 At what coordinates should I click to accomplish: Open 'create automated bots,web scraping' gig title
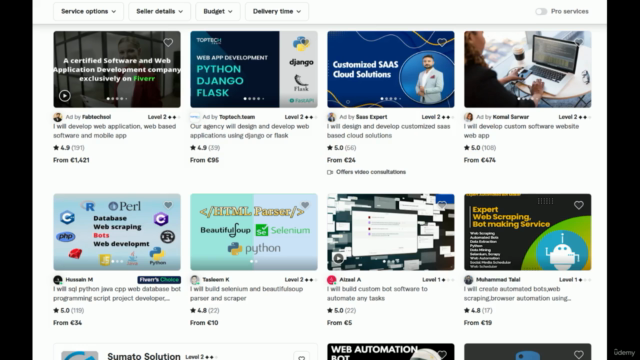(518, 293)
